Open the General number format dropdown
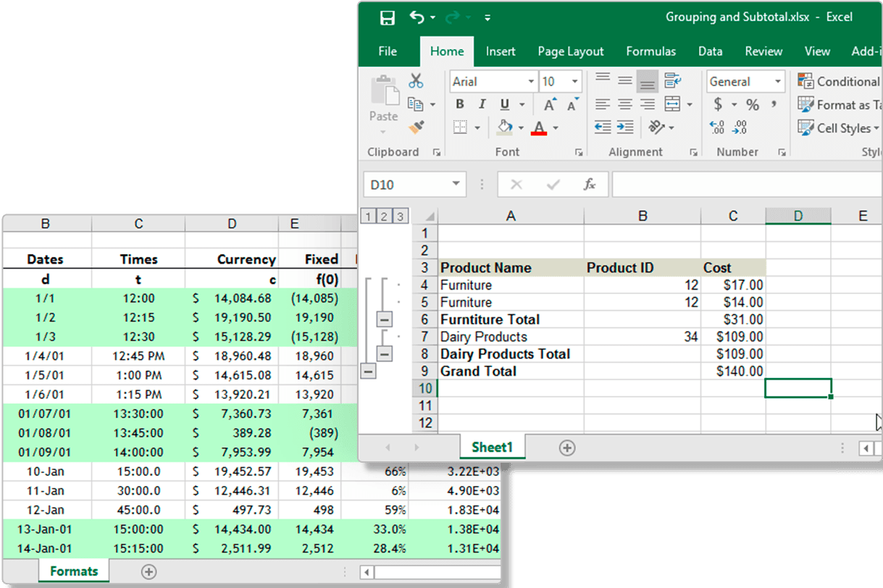This screenshot has width=883, height=588. click(778, 82)
